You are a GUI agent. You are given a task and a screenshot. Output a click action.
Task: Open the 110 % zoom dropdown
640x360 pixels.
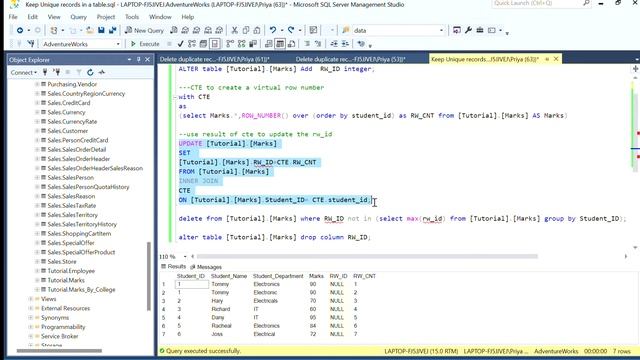185,256
